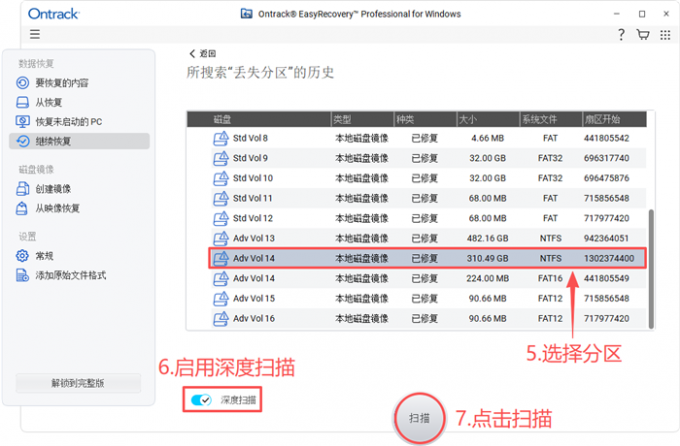Image resolution: width=680 pixels, height=446 pixels.
Task: Click the 解锁到完整版 button
Action: (x=78, y=383)
